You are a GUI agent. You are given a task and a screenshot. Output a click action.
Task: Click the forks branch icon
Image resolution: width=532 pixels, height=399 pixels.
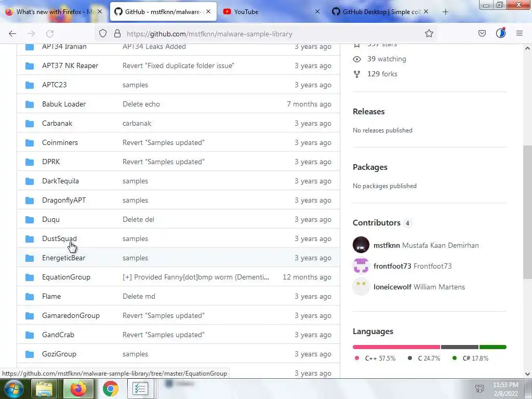[x=356, y=74]
